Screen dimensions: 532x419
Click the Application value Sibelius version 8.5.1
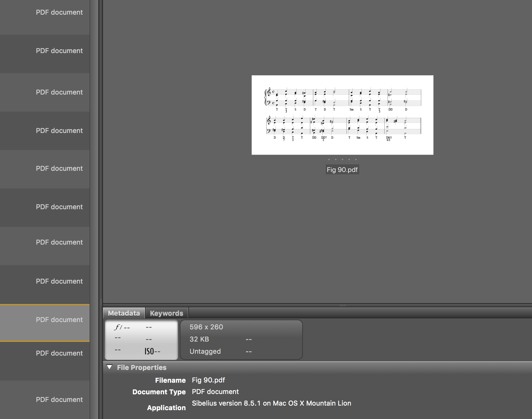coord(271,403)
